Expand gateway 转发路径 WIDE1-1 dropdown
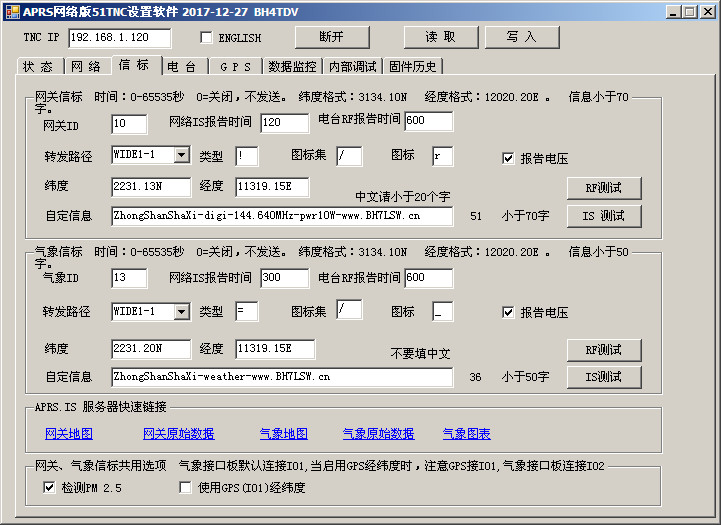Image resolution: width=721 pixels, height=525 pixels. 181,155
